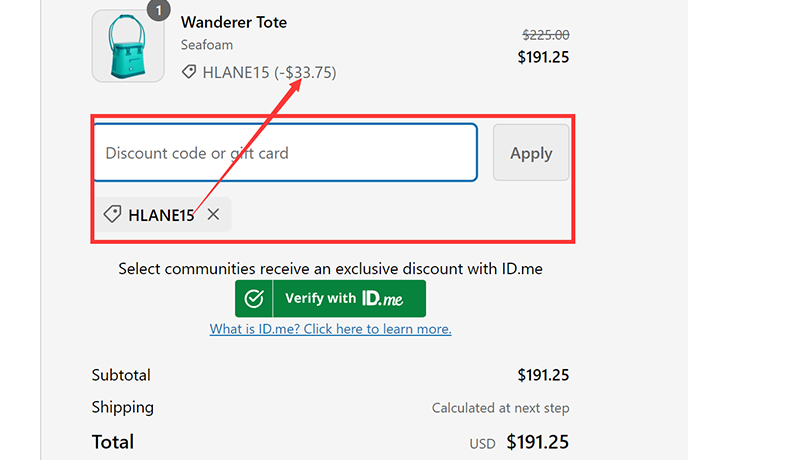Focus the Discount code or gift card field
The height and width of the screenshot is (460, 800).
285,153
